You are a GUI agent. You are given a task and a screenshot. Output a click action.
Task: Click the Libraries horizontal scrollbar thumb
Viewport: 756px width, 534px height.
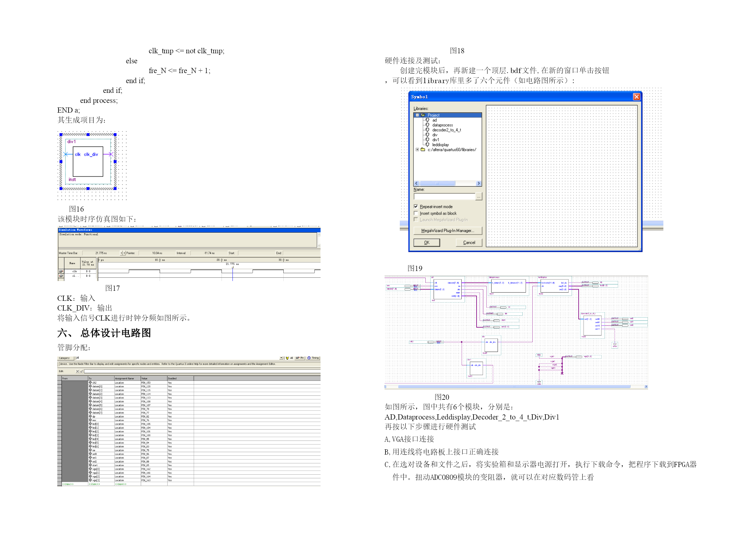(x=437, y=183)
